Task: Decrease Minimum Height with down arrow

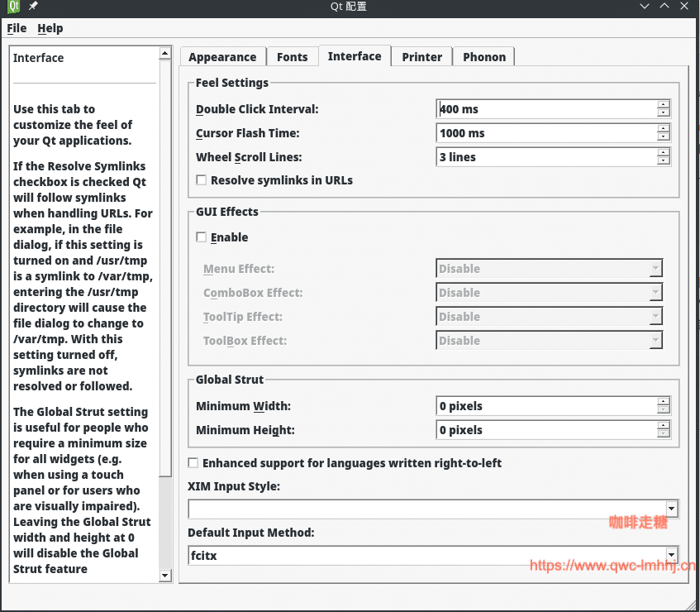Action: (x=664, y=433)
